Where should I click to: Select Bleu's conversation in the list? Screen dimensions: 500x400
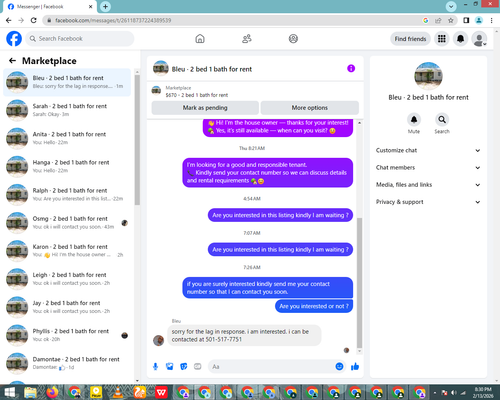click(67, 82)
